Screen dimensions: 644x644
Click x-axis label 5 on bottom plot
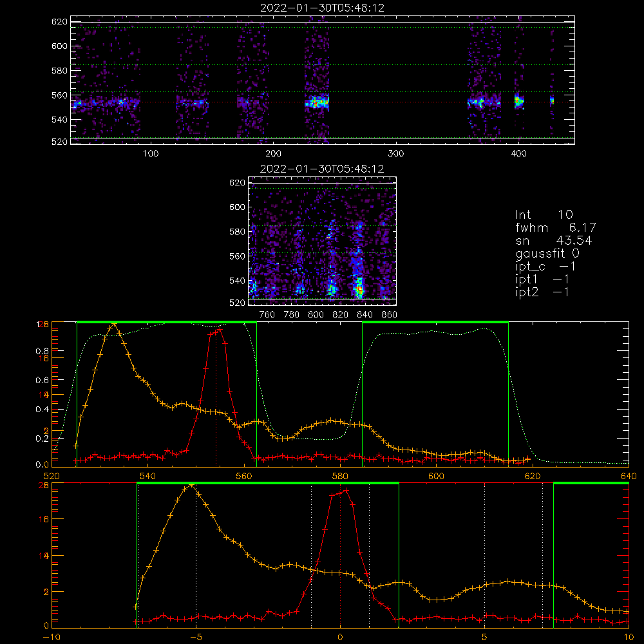pyautogui.click(x=484, y=637)
